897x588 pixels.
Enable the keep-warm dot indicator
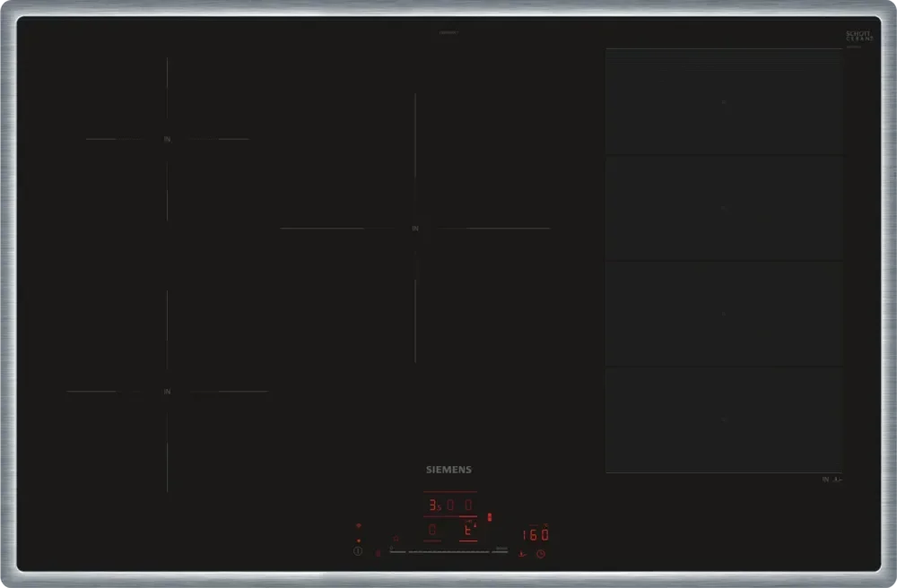[x=359, y=540]
